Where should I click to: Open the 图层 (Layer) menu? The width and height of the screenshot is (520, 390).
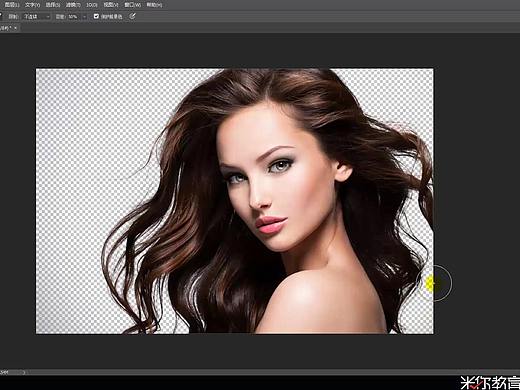(x=12, y=5)
